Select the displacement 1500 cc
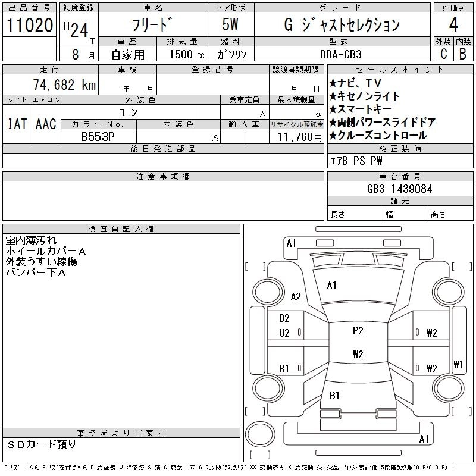Screen dimensions: 476x476 point(187,54)
